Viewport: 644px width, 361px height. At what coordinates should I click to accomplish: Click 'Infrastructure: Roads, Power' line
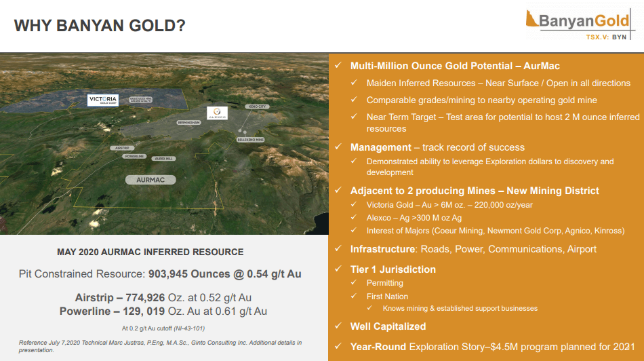(x=473, y=249)
